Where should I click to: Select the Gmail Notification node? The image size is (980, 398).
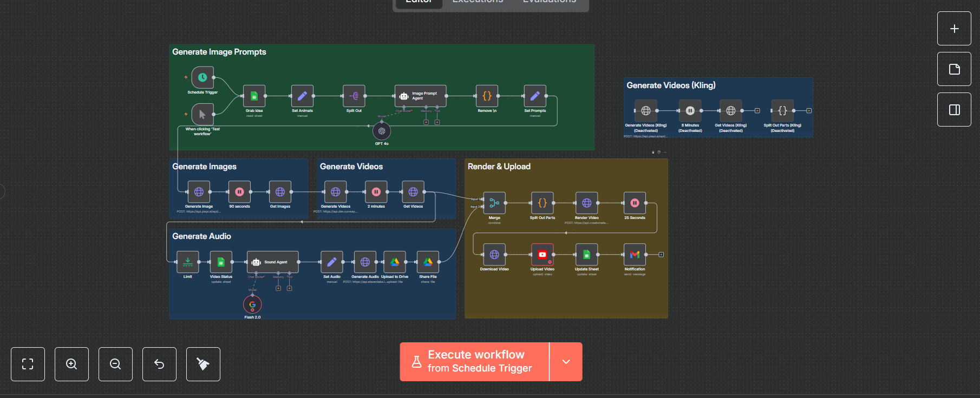635,254
